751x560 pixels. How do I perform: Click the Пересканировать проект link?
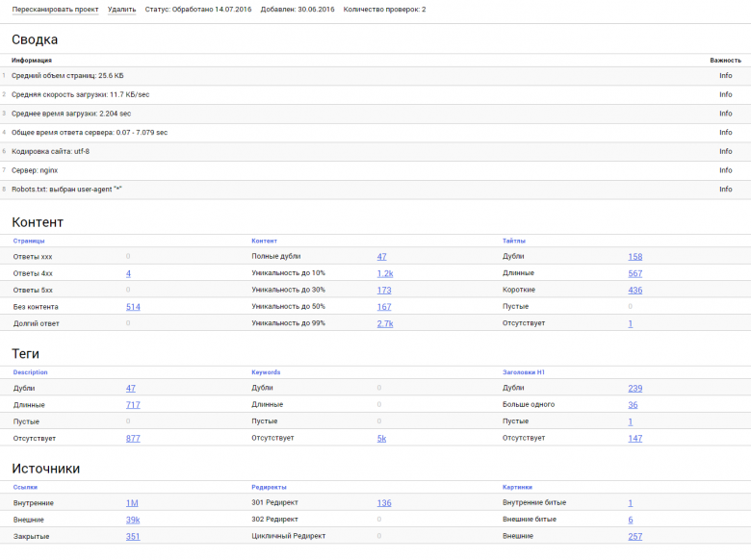click(55, 10)
